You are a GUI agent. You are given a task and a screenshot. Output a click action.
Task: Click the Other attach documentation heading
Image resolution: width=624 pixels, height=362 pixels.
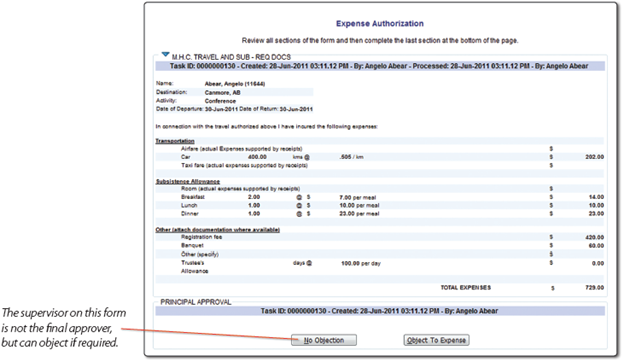pyautogui.click(x=217, y=230)
